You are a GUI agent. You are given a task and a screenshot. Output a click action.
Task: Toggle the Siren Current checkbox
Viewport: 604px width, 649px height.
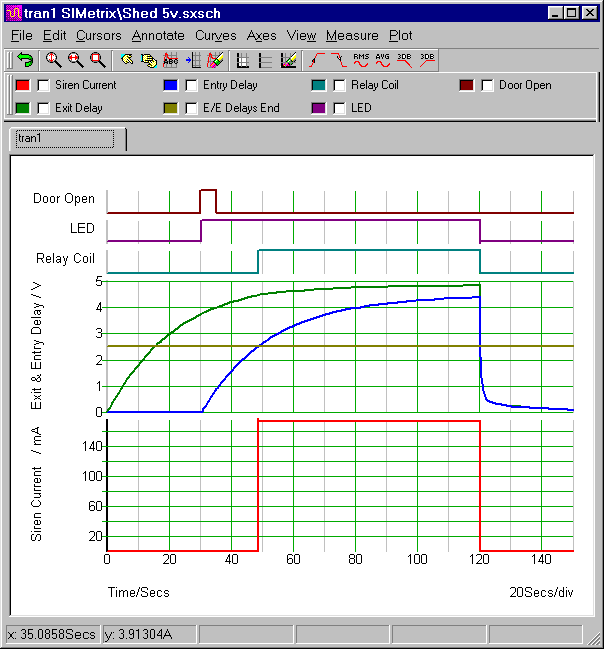click(x=43, y=85)
